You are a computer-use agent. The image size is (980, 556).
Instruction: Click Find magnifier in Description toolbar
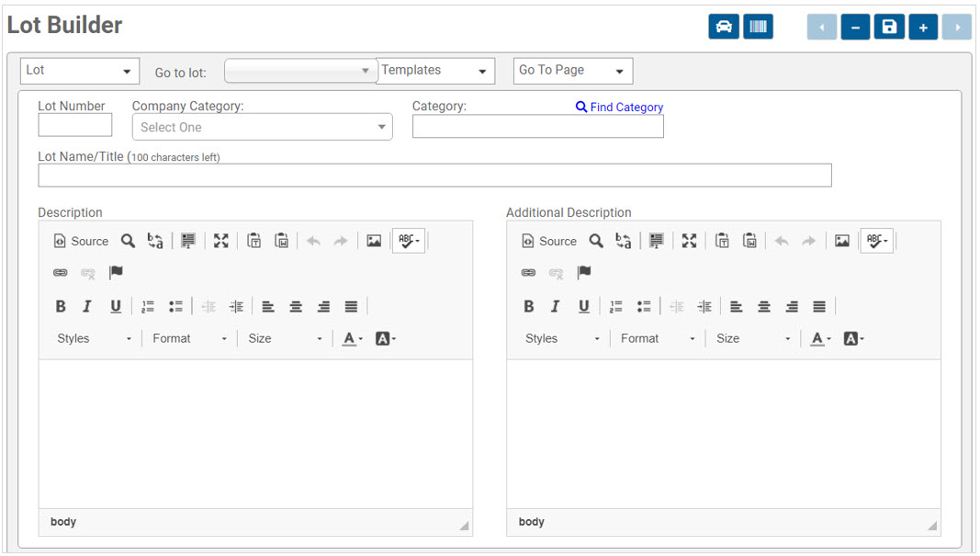[x=128, y=241]
